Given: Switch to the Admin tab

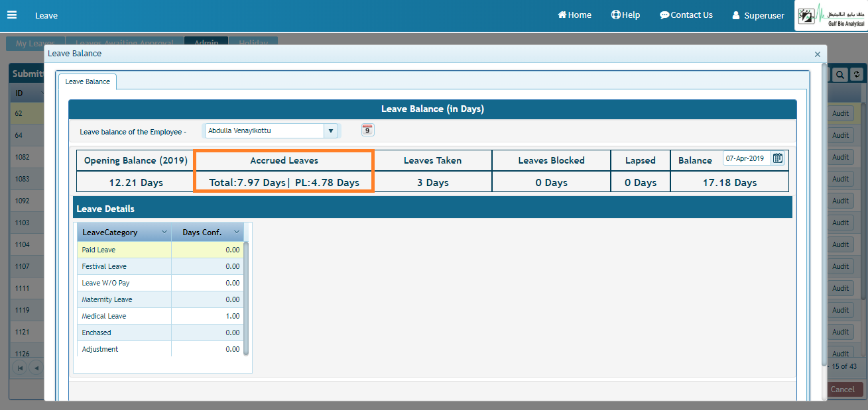Looking at the screenshot, I should (206, 43).
